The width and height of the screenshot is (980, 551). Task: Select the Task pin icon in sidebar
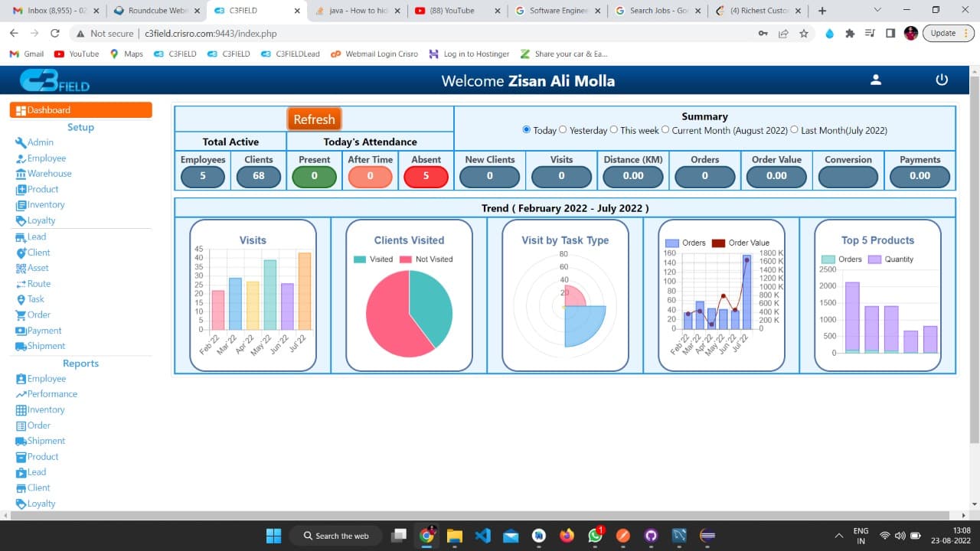(21, 299)
